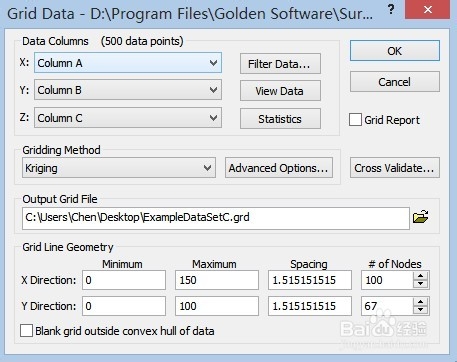Click the 'Grid Line Geometry' group label
This screenshot has height=362, width=457.
point(68,247)
